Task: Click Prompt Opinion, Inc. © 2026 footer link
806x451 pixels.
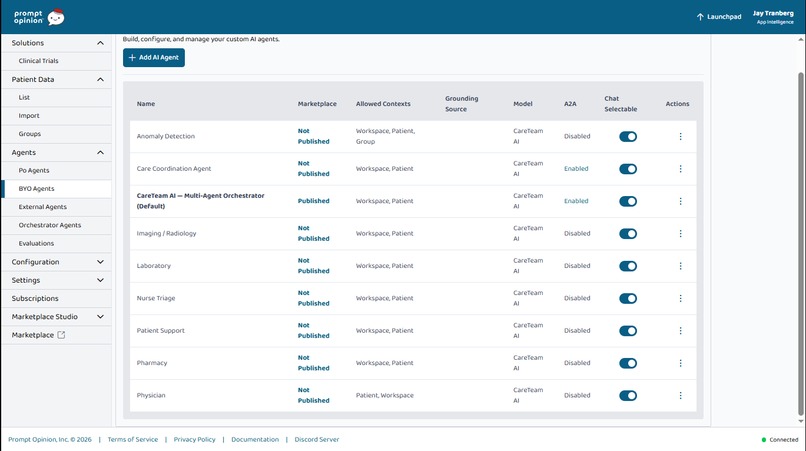Action: coord(50,440)
